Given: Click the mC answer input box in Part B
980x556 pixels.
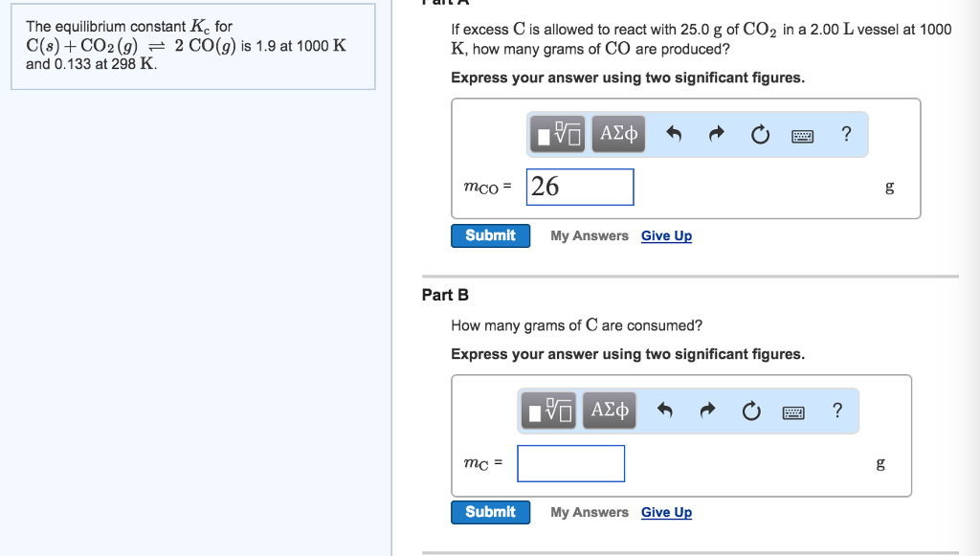Looking at the screenshot, I should pyautogui.click(x=570, y=463).
